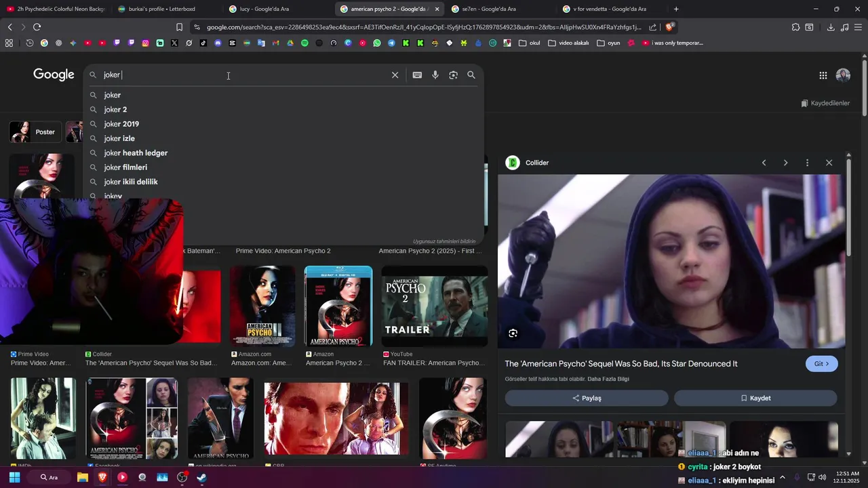Bookmark this page from the address bar
The image size is (868, 488).
click(179, 27)
